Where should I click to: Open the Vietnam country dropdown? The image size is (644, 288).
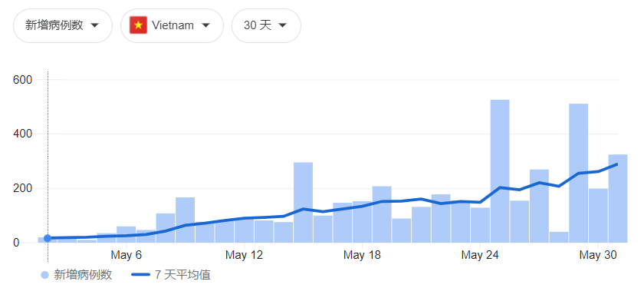[172, 25]
